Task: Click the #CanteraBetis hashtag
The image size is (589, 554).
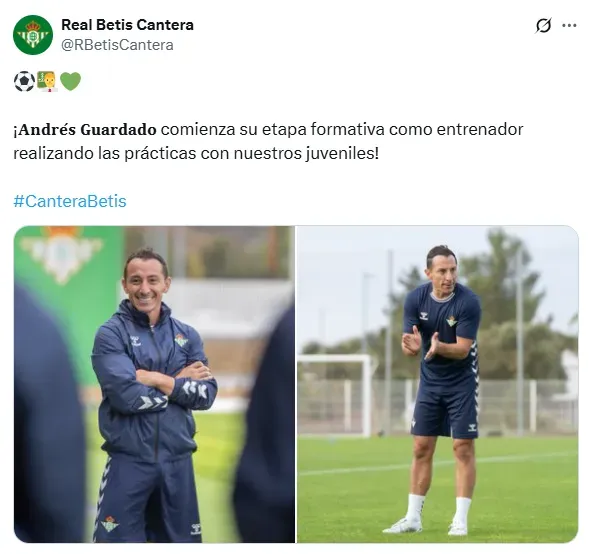Action: point(70,201)
